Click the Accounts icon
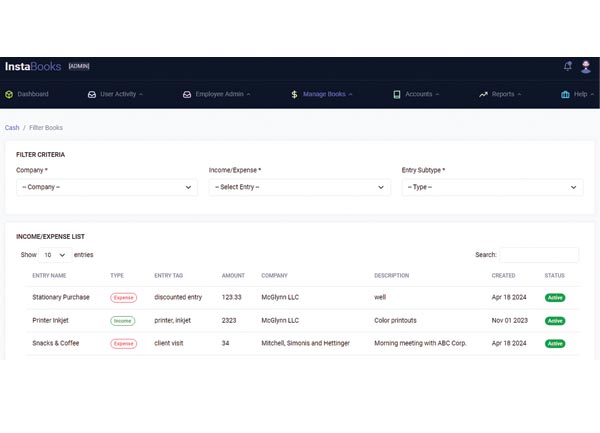The width and height of the screenshot is (600, 433). (x=397, y=95)
